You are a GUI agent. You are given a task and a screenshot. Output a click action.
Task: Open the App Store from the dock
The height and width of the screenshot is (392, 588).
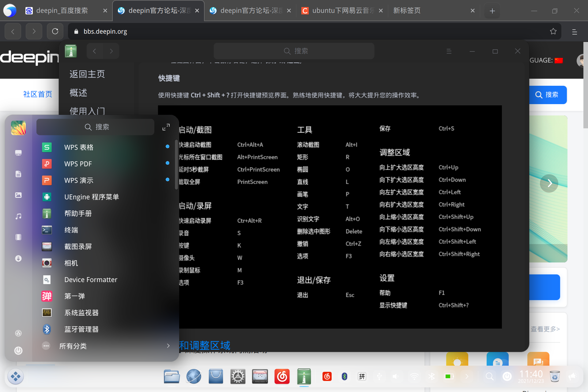[216, 376]
